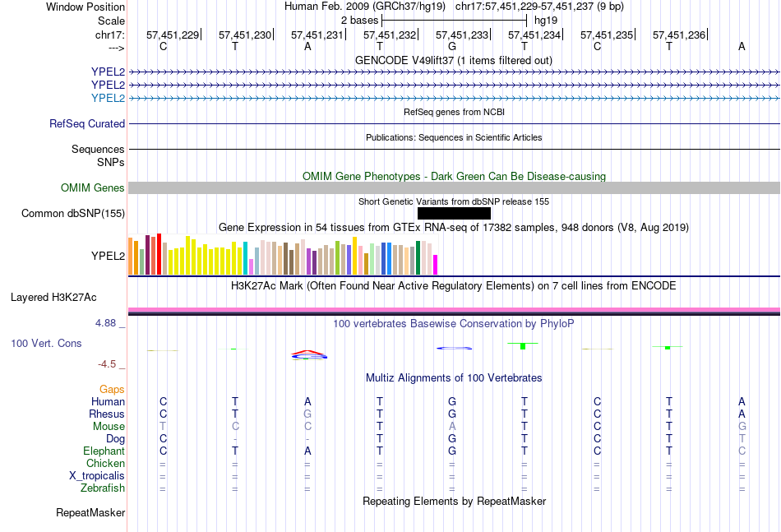Click the magenta last bar in GTEx chart
The image size is (781, 532).
pyautogui.click(x=436, y=265)
